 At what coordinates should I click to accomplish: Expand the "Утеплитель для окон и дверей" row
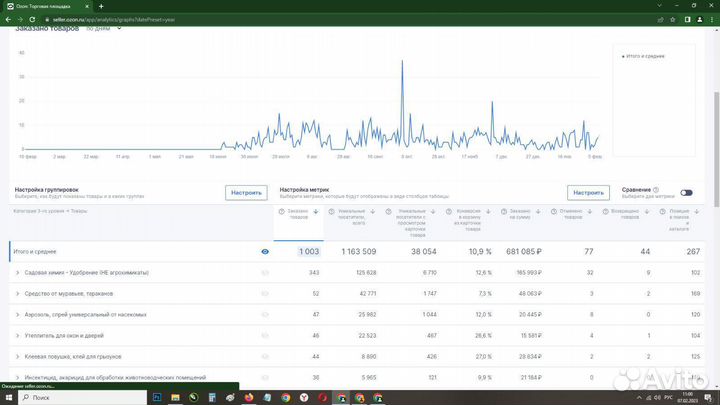pos(17,336)
